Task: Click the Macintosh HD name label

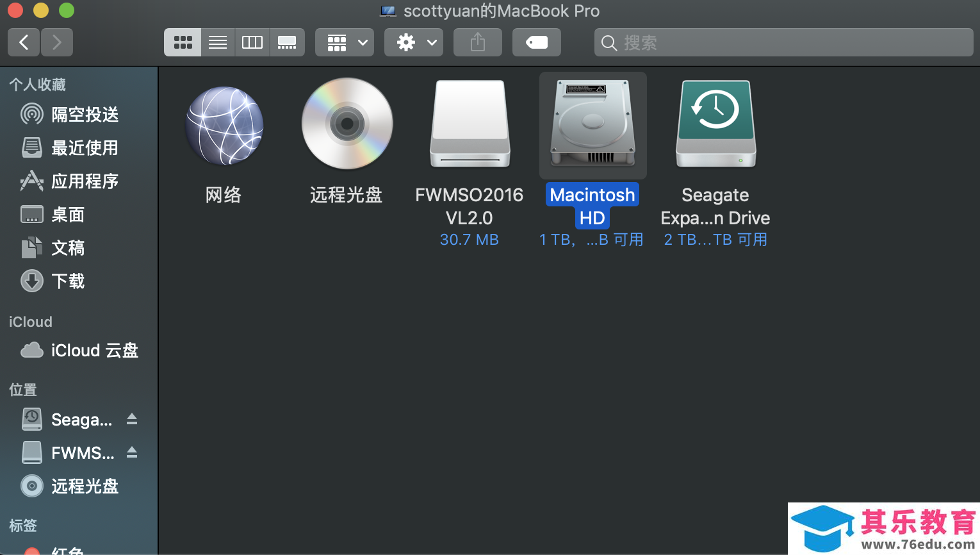Action: tap(592, 206)
